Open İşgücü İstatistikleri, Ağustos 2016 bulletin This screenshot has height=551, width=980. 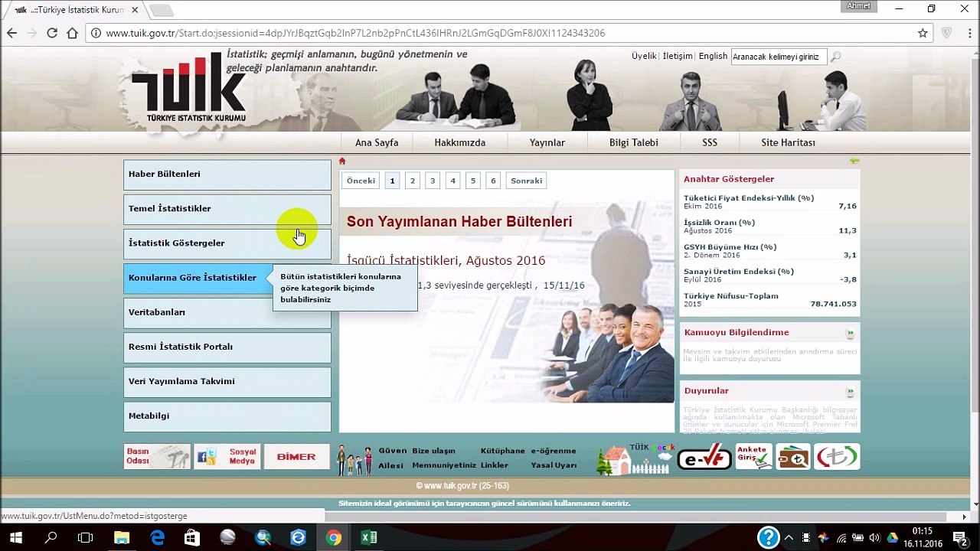446,261
